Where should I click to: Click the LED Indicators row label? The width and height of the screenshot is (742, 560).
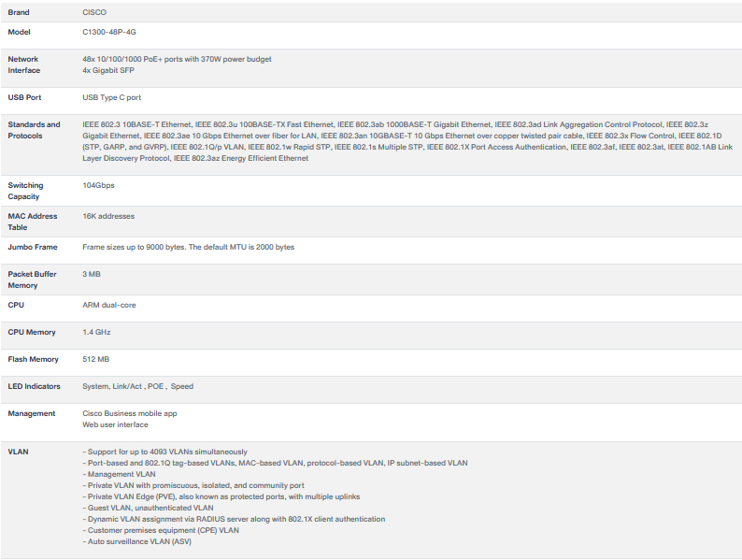[x=34, y=386]
